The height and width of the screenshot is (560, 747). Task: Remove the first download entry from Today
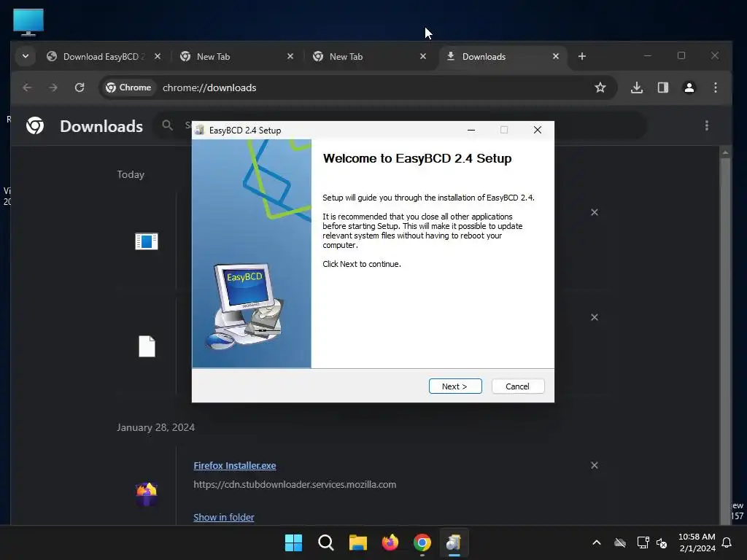(595, 212)
